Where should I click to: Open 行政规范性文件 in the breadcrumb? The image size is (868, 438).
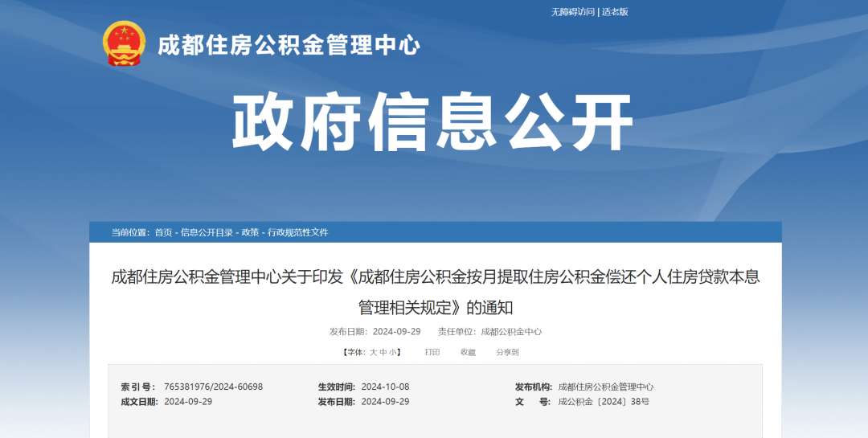(x=298, y=232)
